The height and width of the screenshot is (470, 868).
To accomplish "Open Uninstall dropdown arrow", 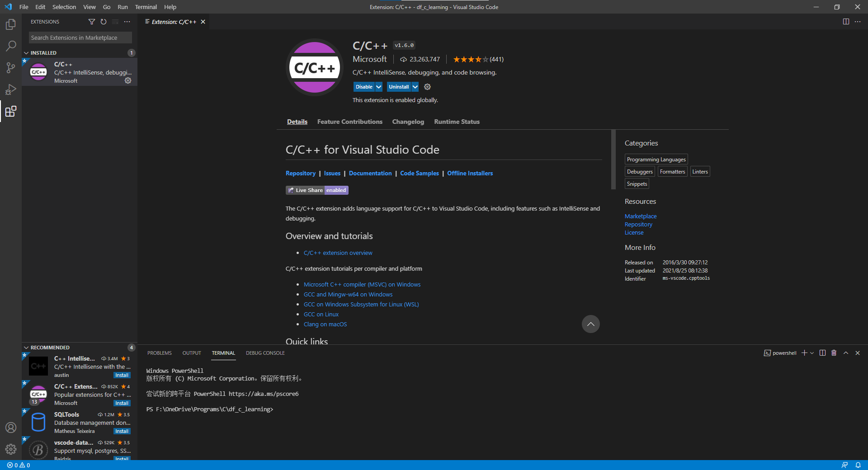I will click(x=415, y=87).
